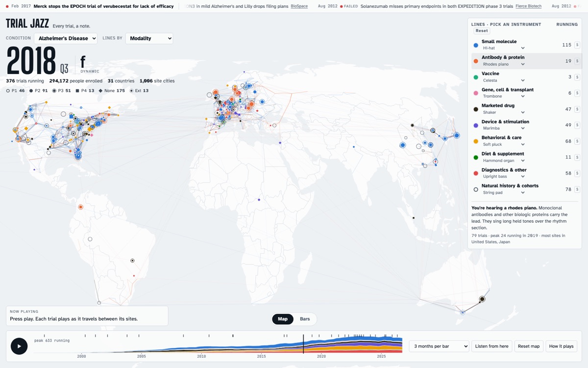Start playback with the play button
Viewport: 588px width, 368px height.
pos(19,346)
